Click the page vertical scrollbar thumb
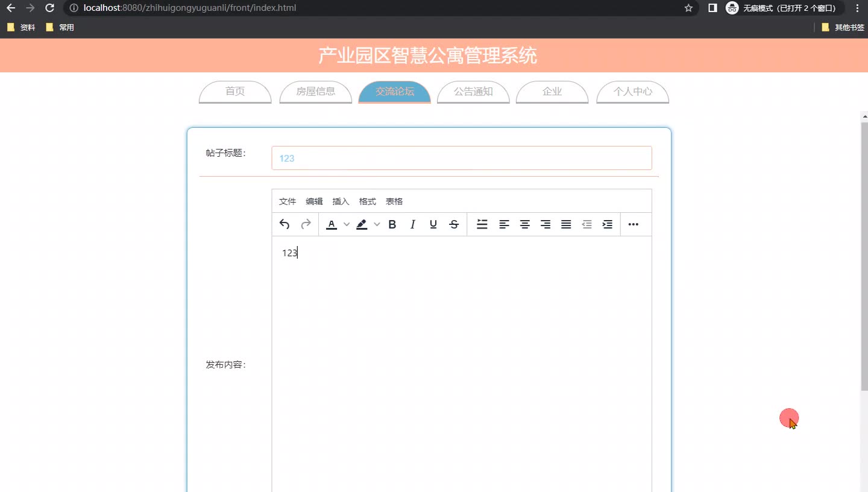Screen dimensions: 868x492 [x=864, y=256]
